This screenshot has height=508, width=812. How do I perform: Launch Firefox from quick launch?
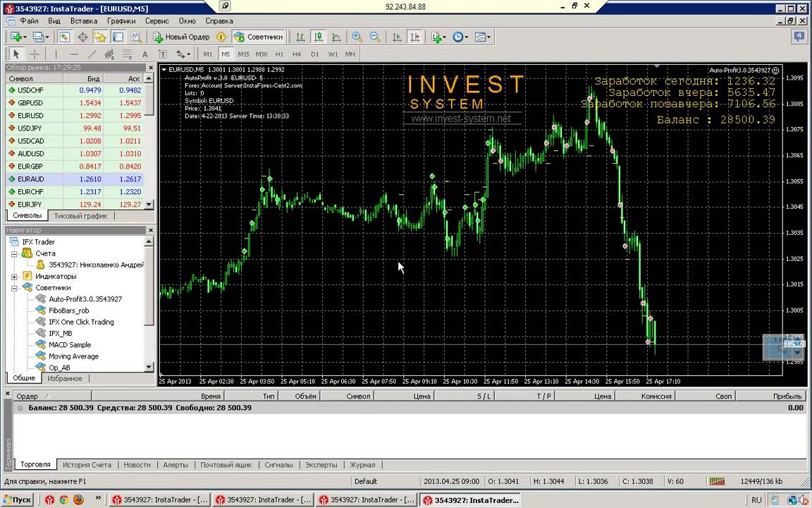pos(78,500)
